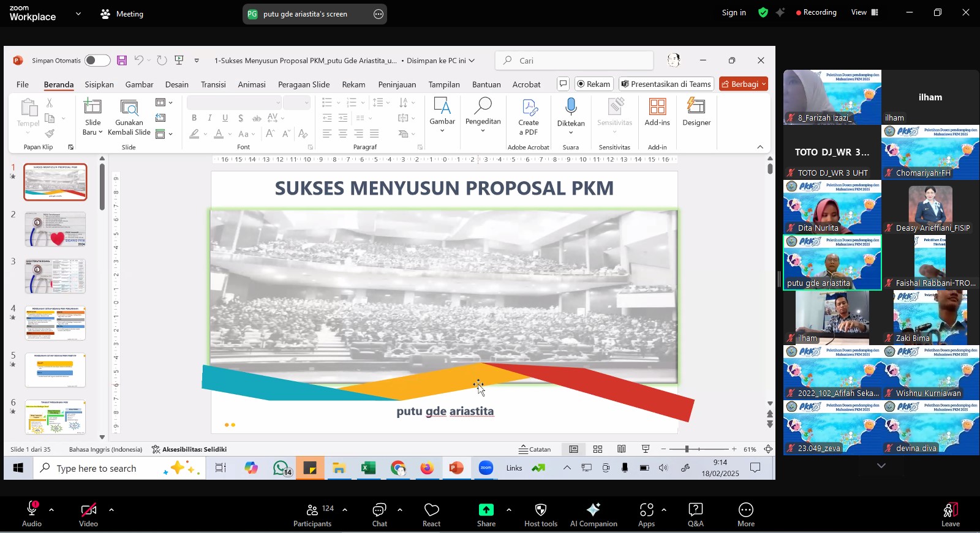Viewport: 980px width, 533px height.
Task: Toggle the Simpan Otomatis switch
Action: [97, 61]
